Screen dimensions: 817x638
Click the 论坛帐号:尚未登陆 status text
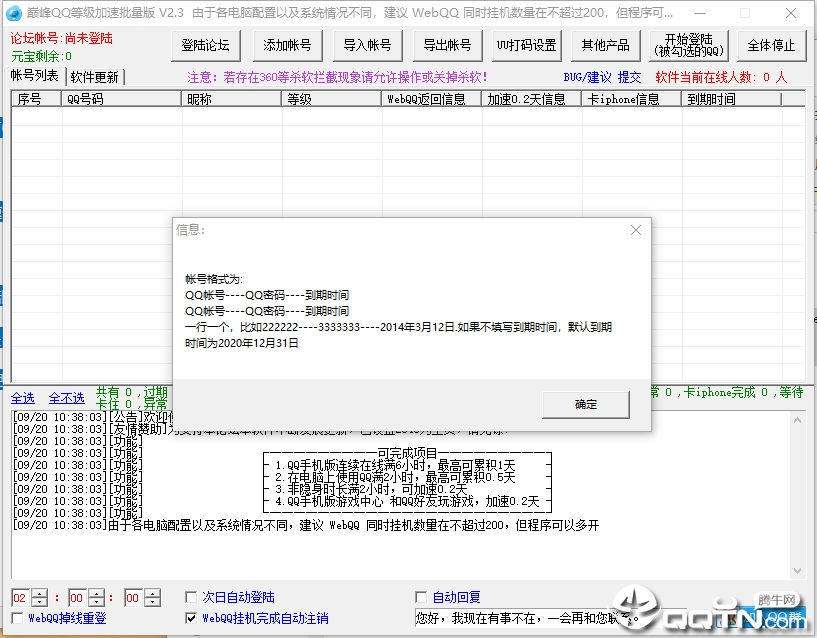[x=61, y=38]
